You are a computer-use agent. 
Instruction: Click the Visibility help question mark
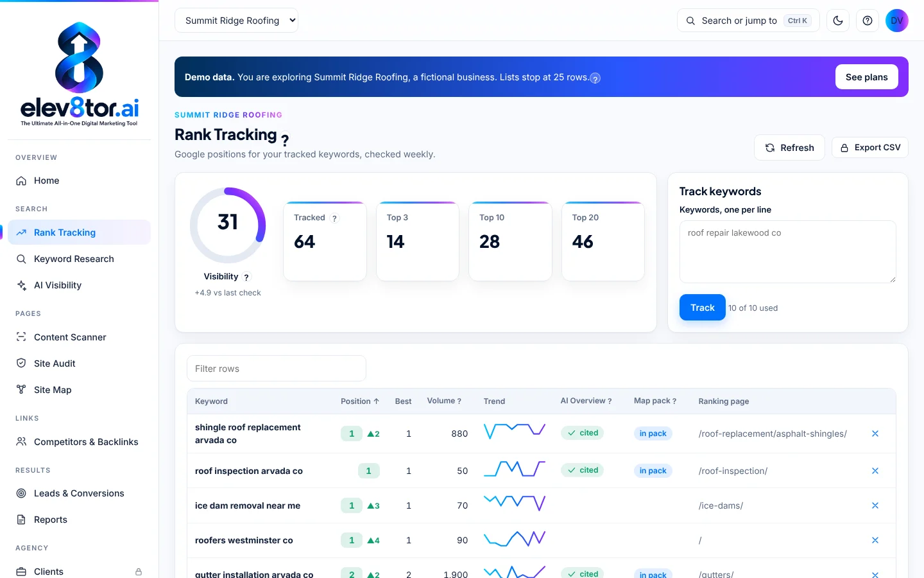coord(246,277)
